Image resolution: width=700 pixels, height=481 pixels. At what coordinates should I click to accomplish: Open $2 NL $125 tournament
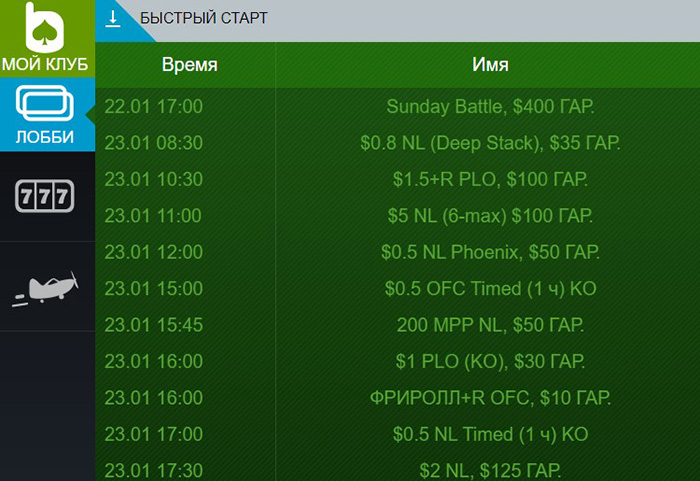pyautogui.click(x=490, y=469)
